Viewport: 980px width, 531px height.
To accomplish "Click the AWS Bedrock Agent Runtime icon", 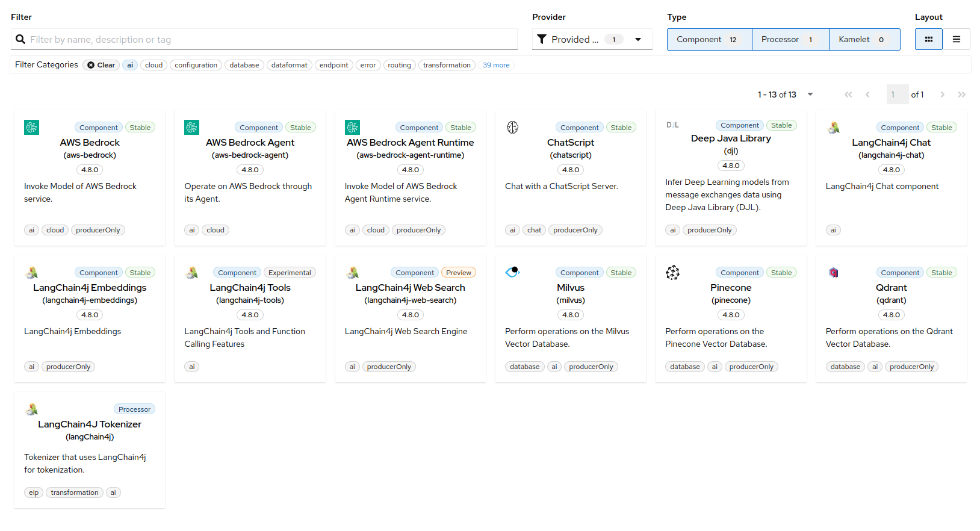I will point(352,127).
